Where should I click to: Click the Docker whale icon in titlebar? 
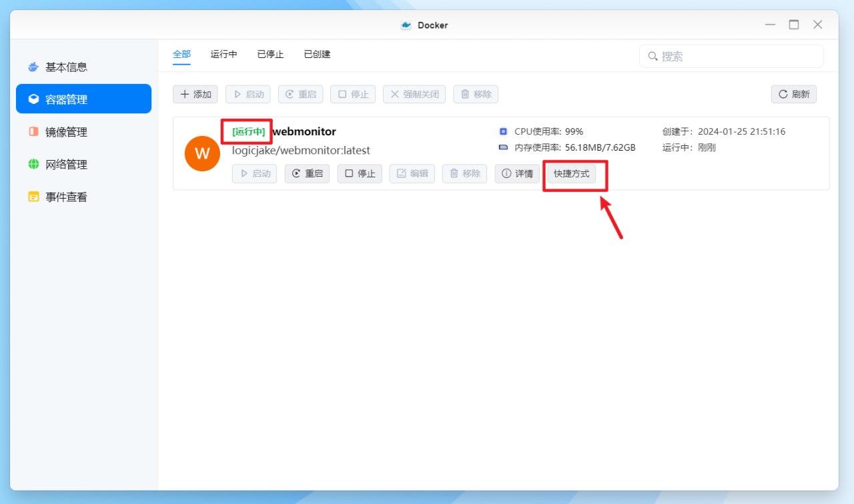click(406, 25)
